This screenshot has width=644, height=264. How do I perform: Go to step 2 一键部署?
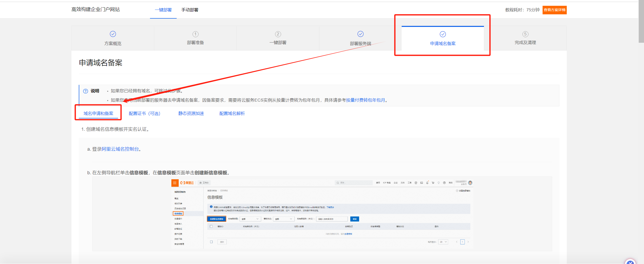tap(278, 38)
